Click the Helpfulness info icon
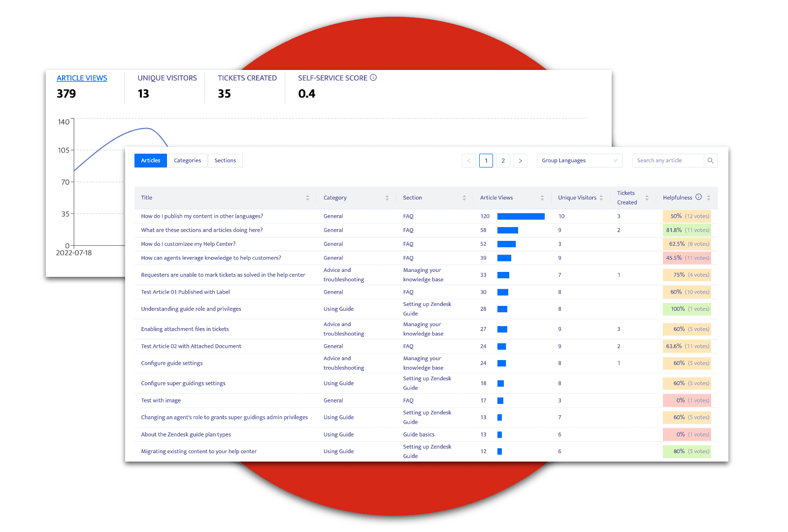 (698, 197)
